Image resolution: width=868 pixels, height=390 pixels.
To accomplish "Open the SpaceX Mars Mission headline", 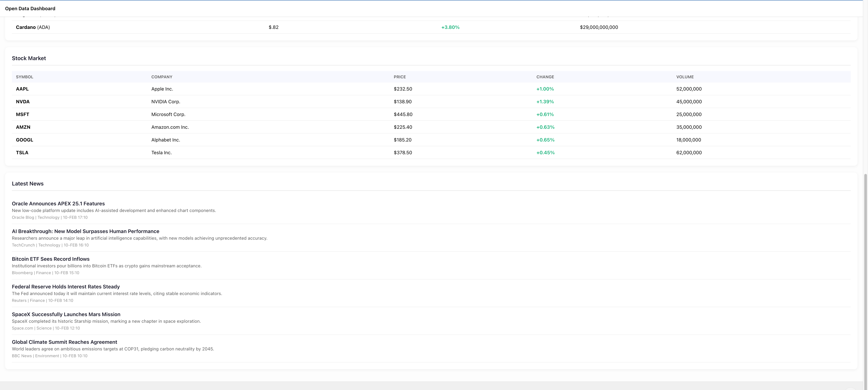I will [66, 314].
